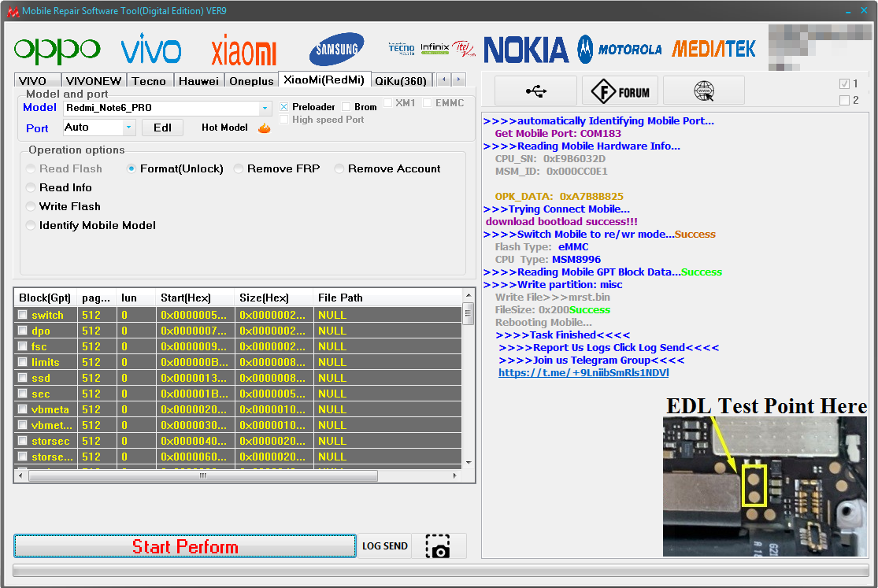Sort by Block(Gpt) column header
This screenshot has width=878, height=588.
[46, 298]
